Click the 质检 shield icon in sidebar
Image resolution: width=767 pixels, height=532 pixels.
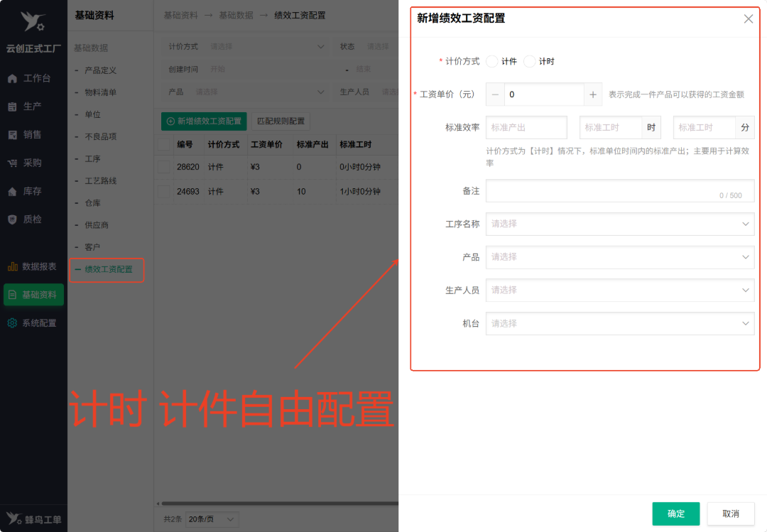tap(13, 219)
